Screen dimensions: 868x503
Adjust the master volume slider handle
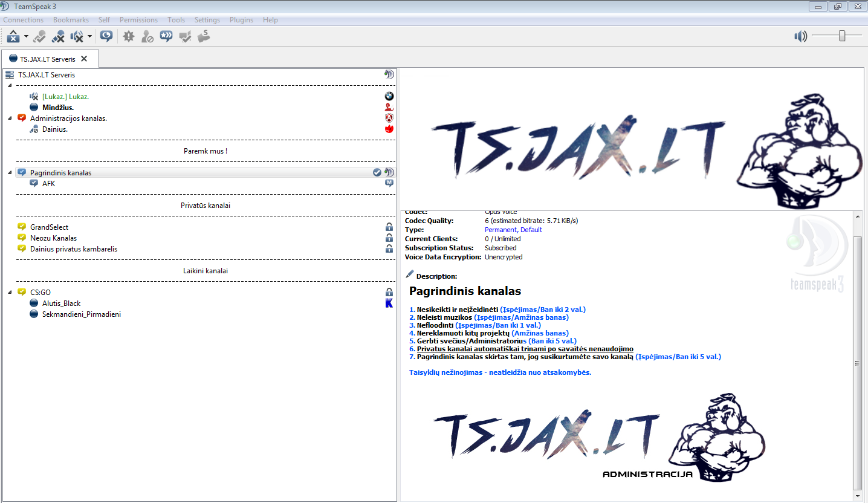[841, 36]
